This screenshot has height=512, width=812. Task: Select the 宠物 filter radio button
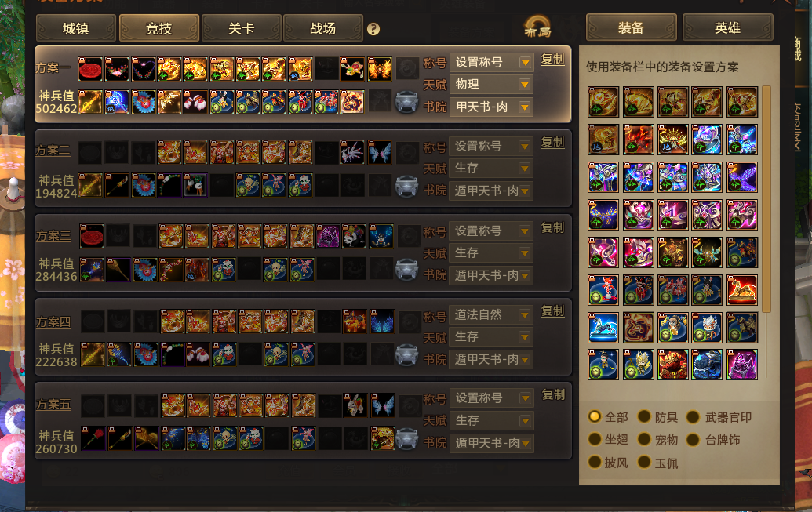pyautogui.click(x=644, y=440)
